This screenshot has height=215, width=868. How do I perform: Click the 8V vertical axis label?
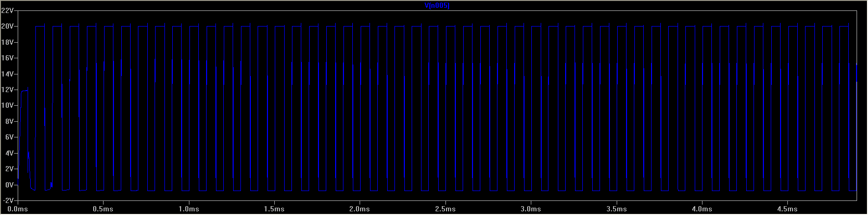tap(9, 121)
